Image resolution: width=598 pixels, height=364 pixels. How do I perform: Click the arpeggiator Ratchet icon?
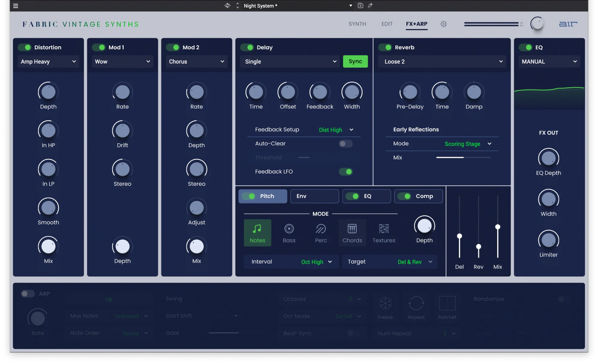447,303
